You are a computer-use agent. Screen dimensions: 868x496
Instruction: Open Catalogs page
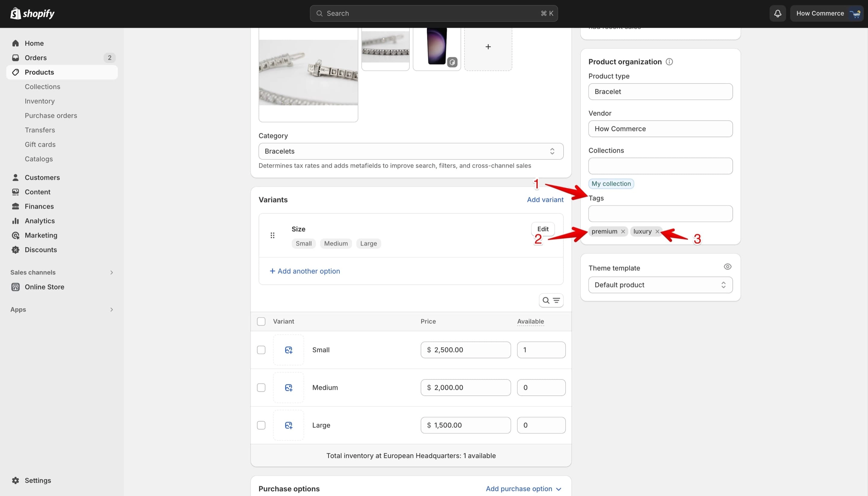pyautogui.click(x=39, y=159)
